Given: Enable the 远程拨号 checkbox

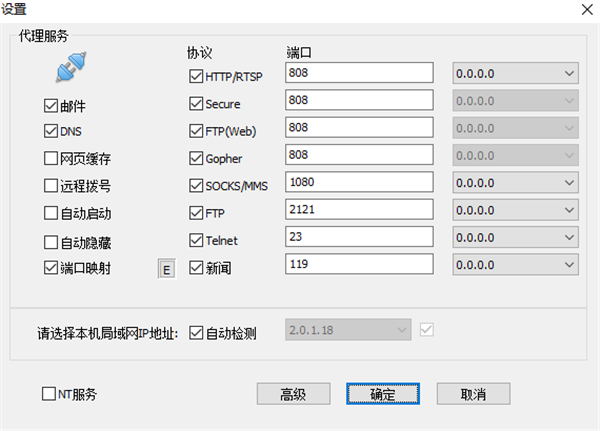Looking at the screenshot, I should tap(51, 185).
